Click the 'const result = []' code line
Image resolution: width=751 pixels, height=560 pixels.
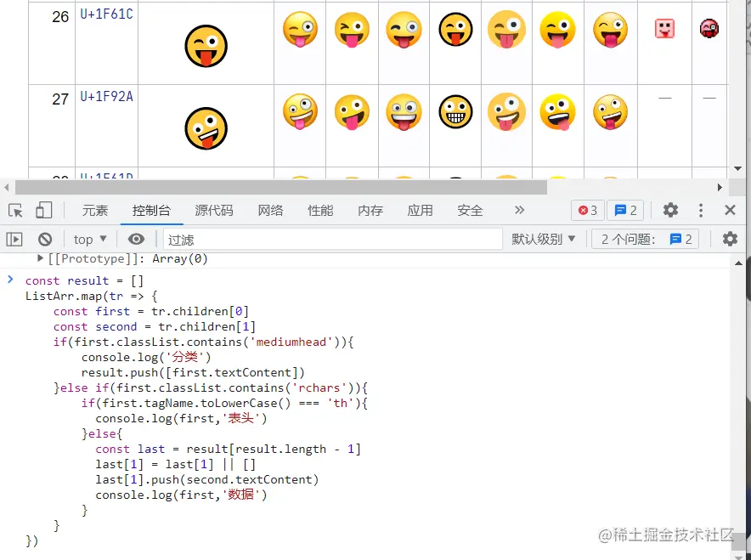tap(84, 280)
